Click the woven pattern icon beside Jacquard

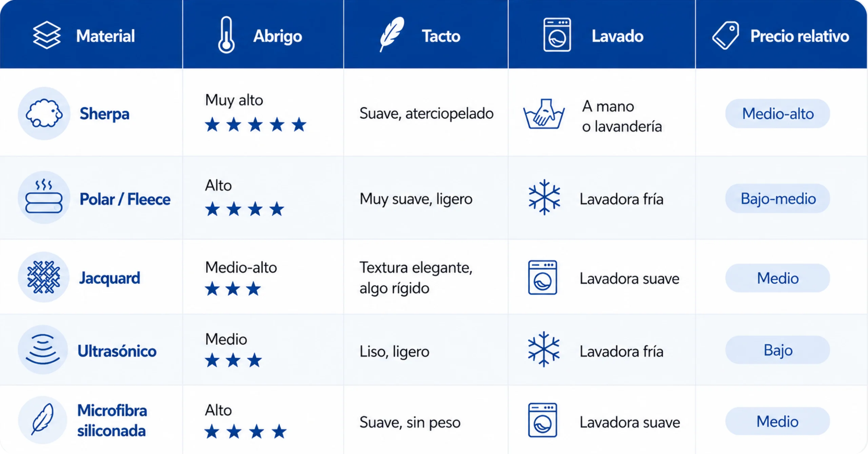point(44,277)
